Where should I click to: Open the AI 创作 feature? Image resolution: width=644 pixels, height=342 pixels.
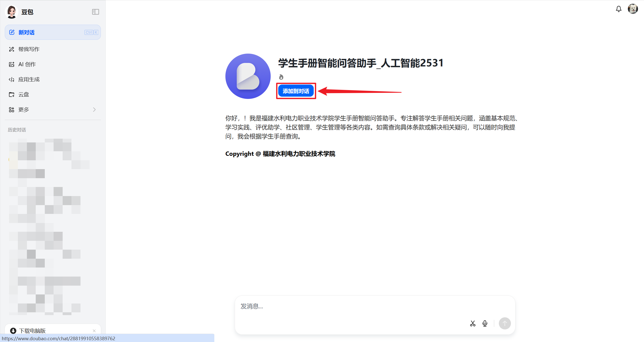coord(27,64)
